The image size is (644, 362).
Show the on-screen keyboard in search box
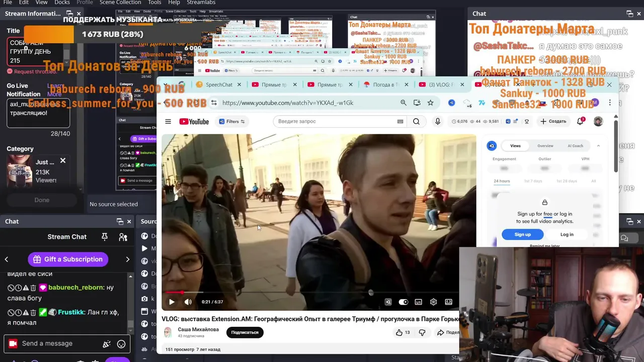point(400,121)
